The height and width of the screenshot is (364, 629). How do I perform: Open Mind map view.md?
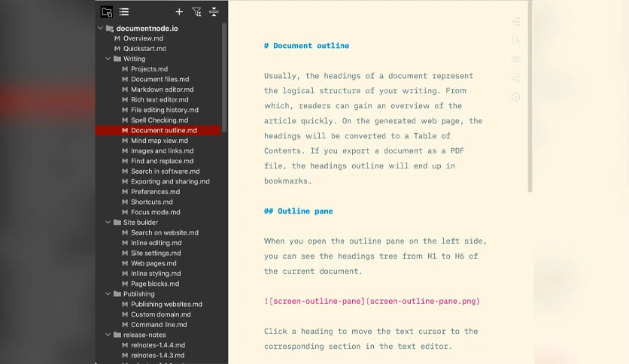tap(160, 141)
